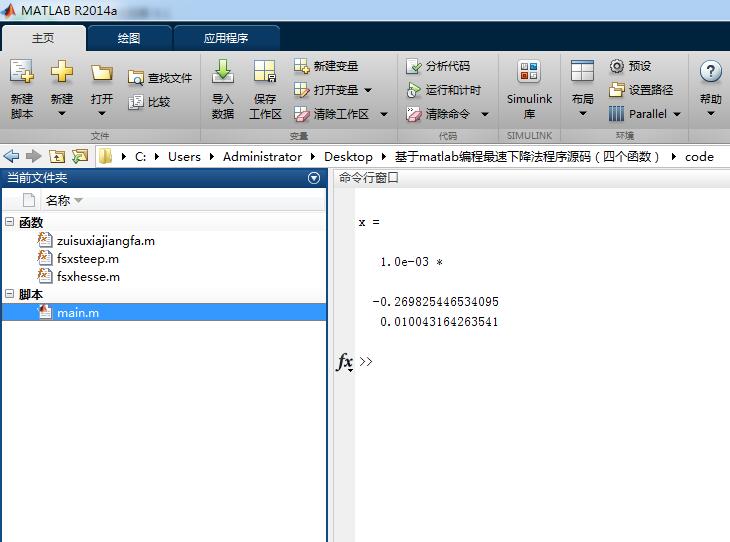Click the Help (帮助) question mark icon
This screenshot has height=542, width=730.
[x=710, y=72]
